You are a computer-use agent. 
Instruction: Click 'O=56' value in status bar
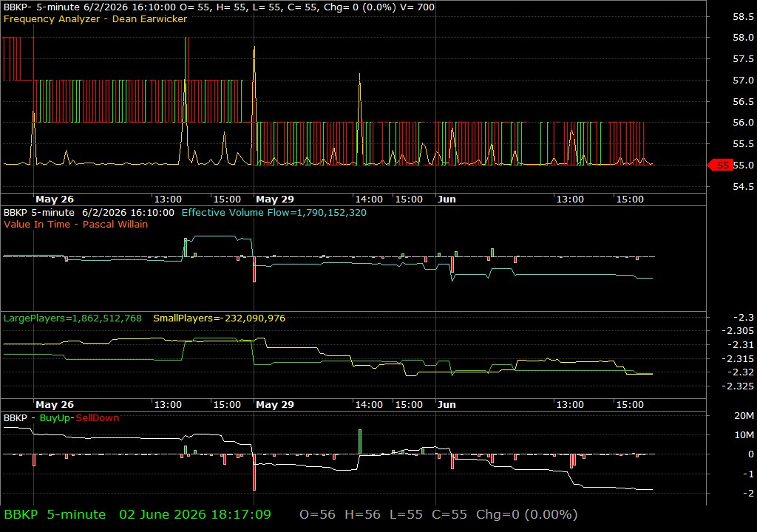coord(317,514)
